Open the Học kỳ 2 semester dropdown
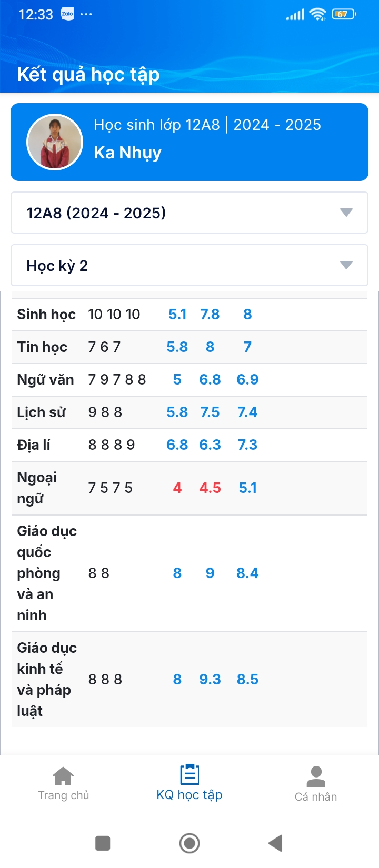This screenshot has width=379, height=868. tap(189, 265)
